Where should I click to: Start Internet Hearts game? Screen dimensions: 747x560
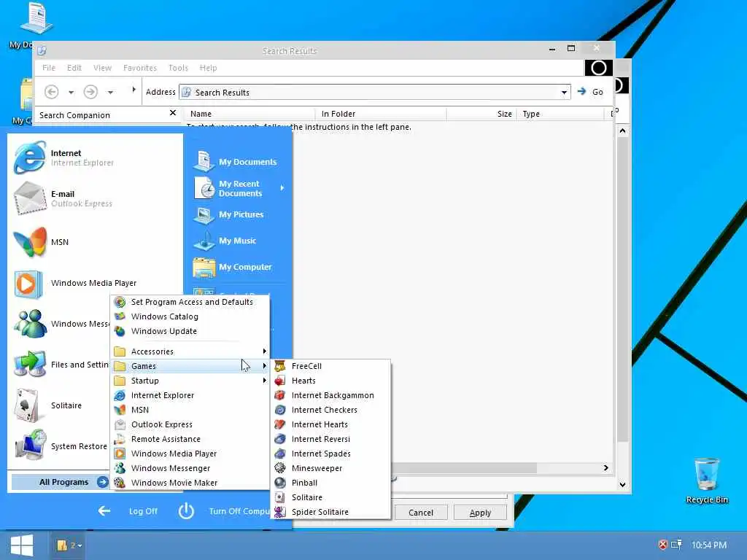(x=330, y=424)
